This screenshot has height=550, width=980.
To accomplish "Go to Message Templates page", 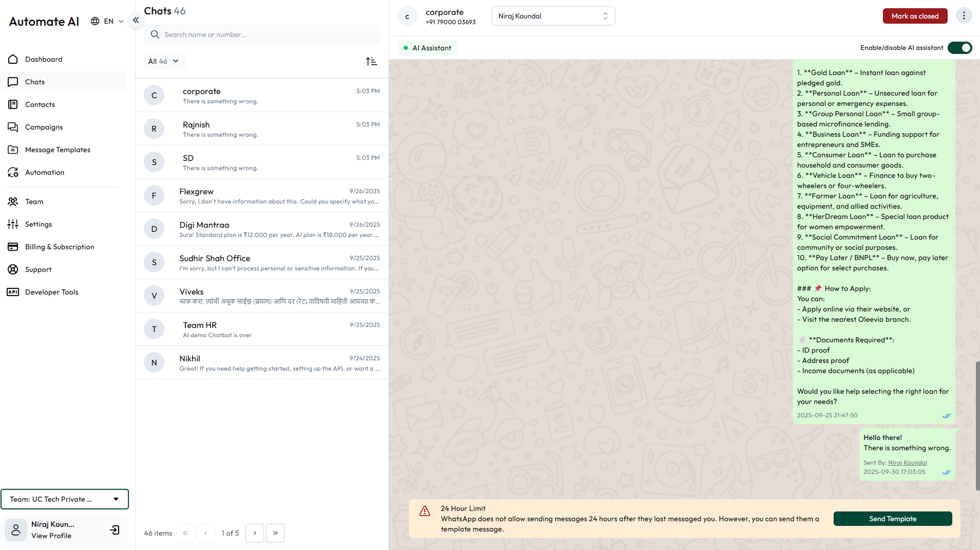I will (x=58, y=150).
